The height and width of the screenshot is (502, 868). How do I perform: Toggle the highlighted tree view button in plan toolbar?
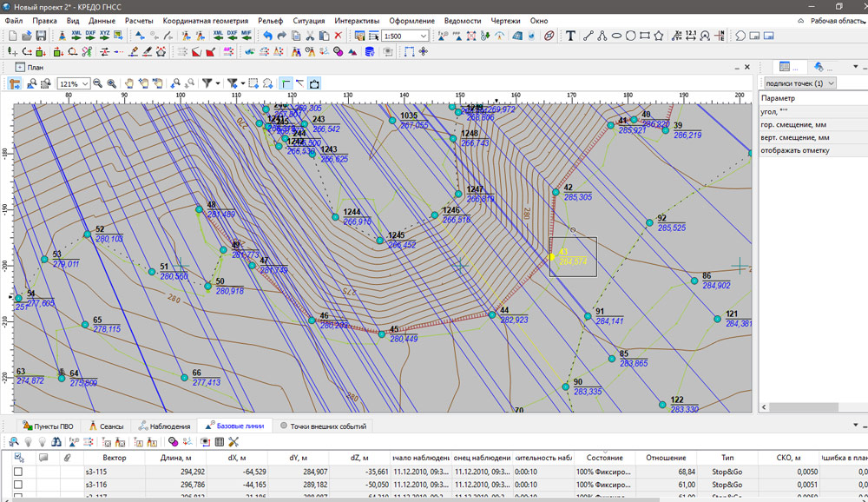15,83
